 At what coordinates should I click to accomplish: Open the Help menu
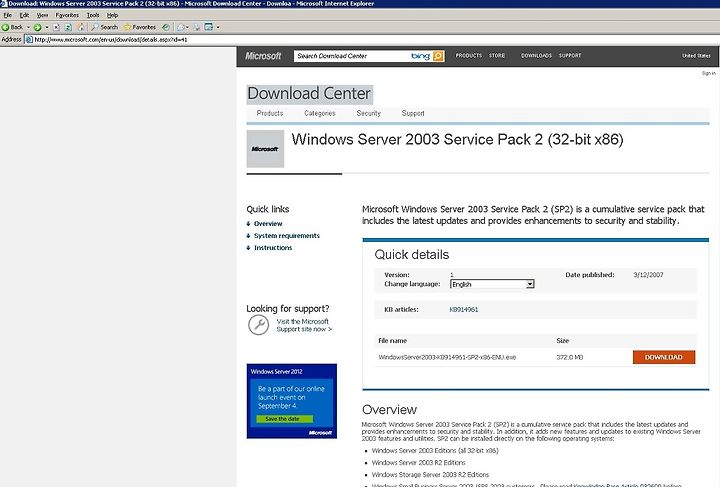(x=112, y=15)
